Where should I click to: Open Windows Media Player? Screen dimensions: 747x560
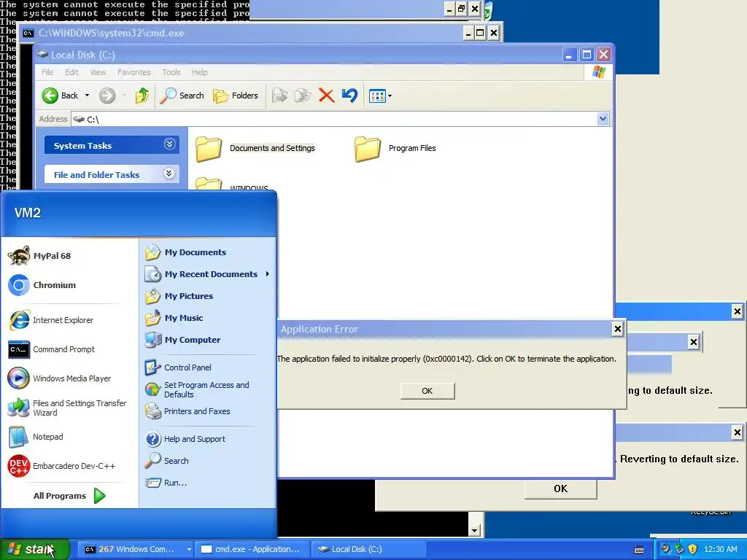[60, 378]
